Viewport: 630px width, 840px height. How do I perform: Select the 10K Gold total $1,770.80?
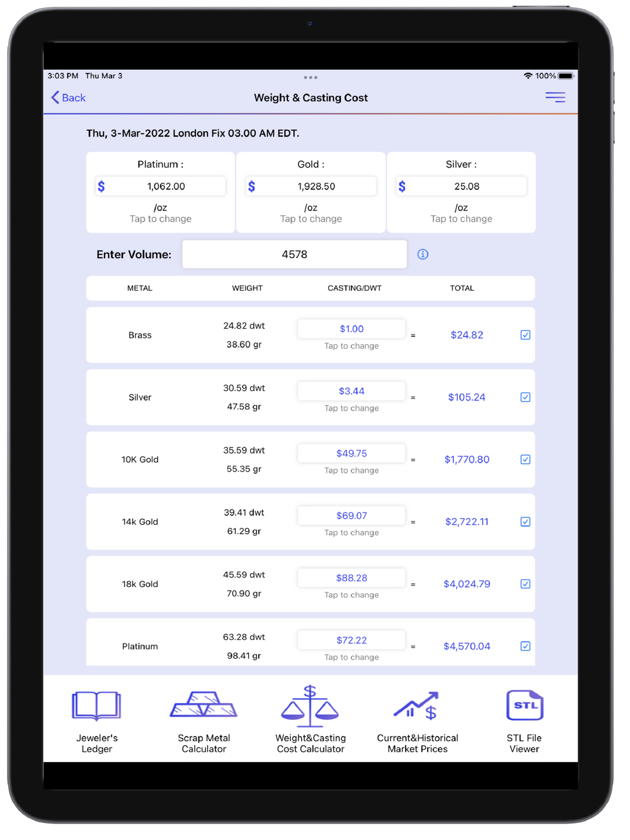click(x=467, y=460)
